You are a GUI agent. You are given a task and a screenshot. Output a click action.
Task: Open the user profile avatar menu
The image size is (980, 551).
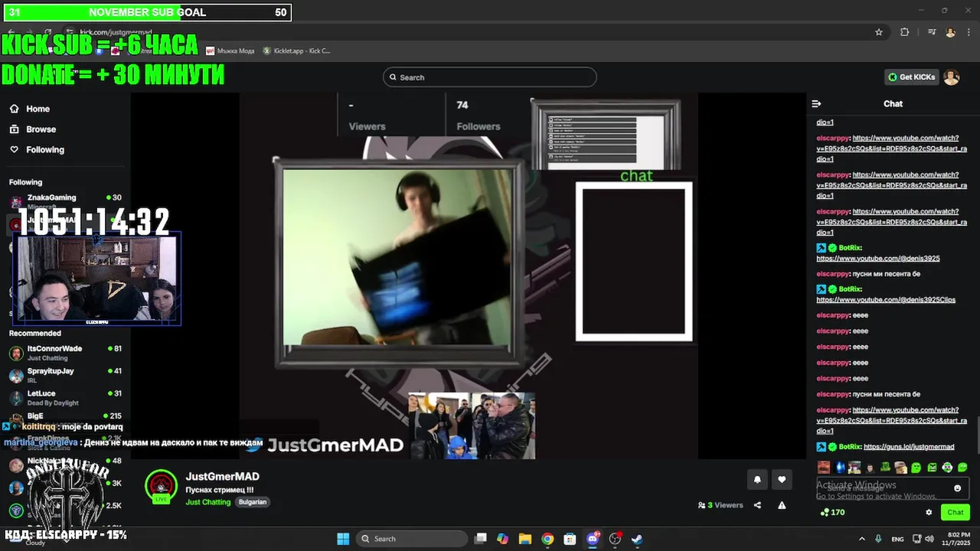(x=951, y=77)
